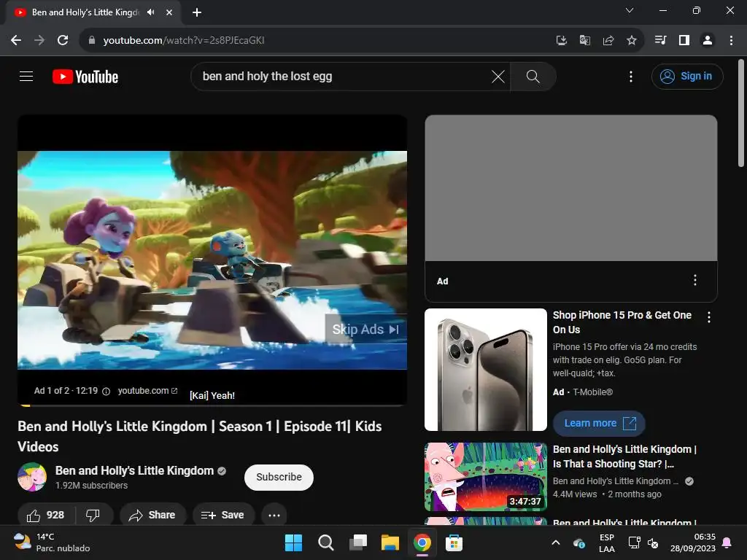
Task: Subscribe to Ben and Holly's Little Kingdom
Action: pos(279,477)
